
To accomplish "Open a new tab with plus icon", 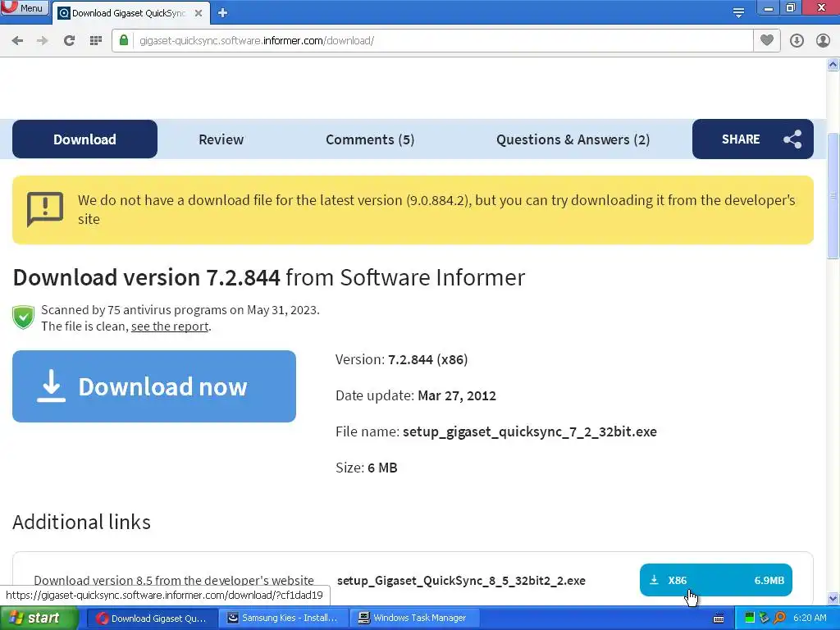I will pyautogui.click(x=223, y=13).
